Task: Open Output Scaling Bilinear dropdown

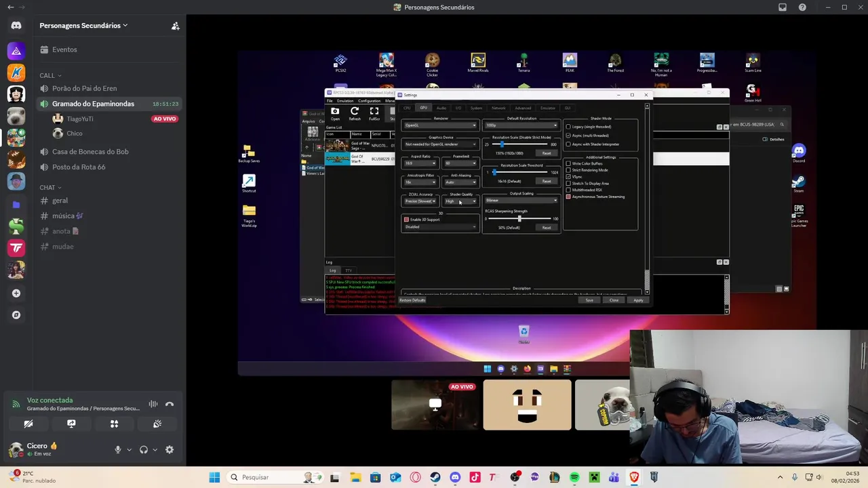Action: 521,201
